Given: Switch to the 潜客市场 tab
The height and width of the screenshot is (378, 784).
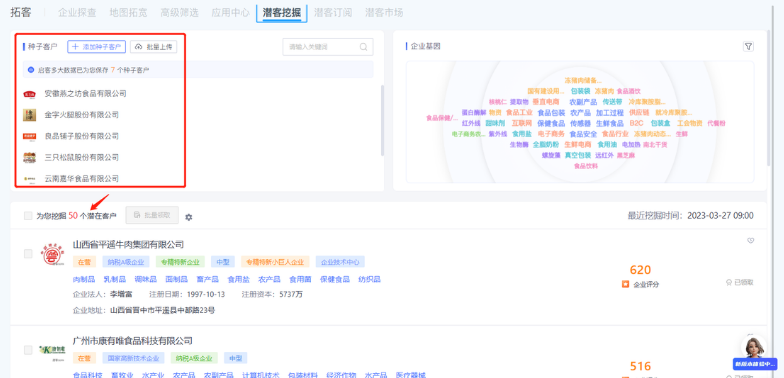Looking at the screenshot, I should click(384, 12).
